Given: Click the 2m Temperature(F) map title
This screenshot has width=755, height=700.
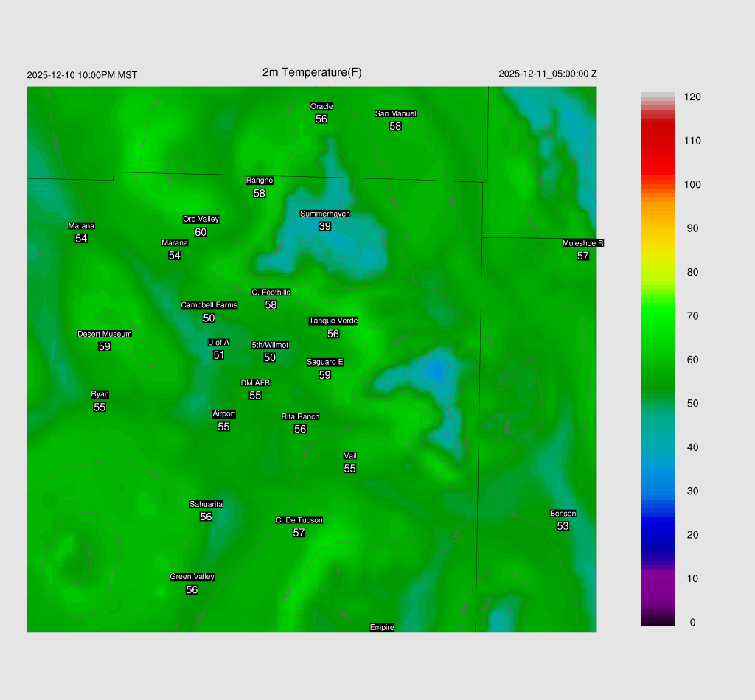Looking at the screenshot, I should (x=312, y=72).
